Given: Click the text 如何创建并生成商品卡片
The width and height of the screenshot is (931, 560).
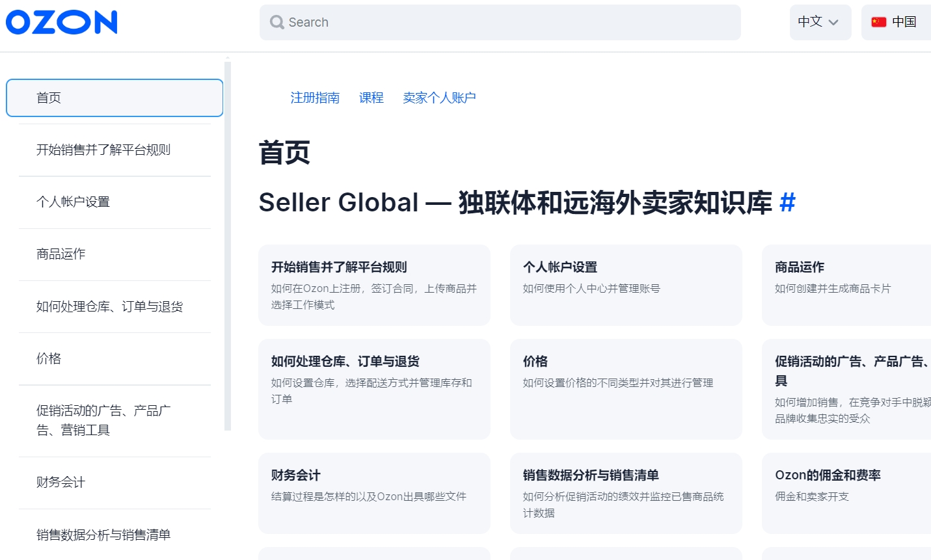Looking at the screenshot, I should (x=833, y=288).
